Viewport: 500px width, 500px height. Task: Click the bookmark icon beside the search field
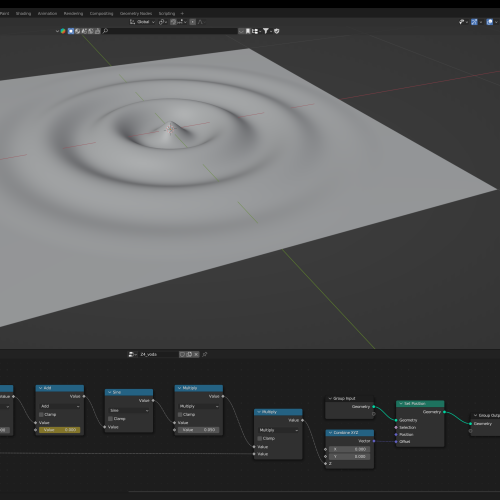(248, 31)
